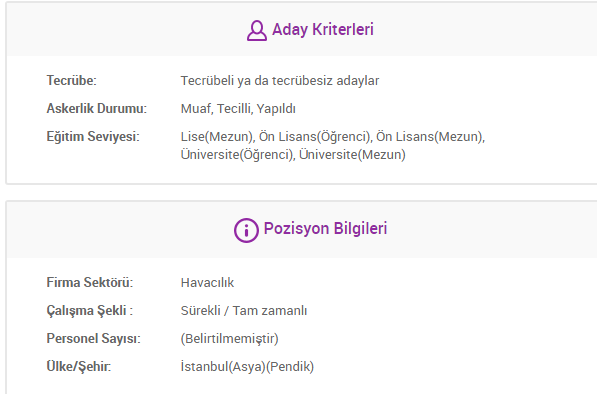Select the Pozisyon Bilgileri heading
The image size is (597, 394).
tap(325, 228)
